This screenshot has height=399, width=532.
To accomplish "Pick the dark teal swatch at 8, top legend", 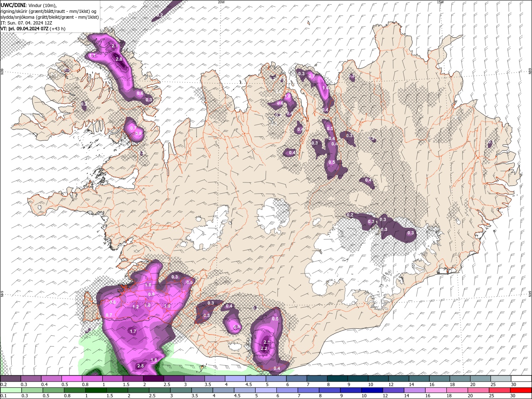I will tap(337, 379).
